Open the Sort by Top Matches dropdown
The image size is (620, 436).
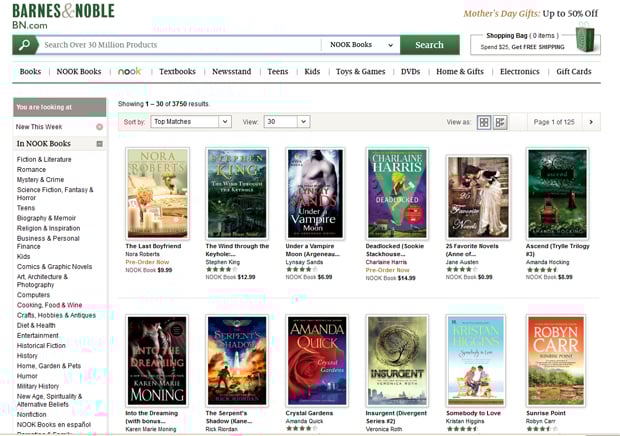pos(191,122)
